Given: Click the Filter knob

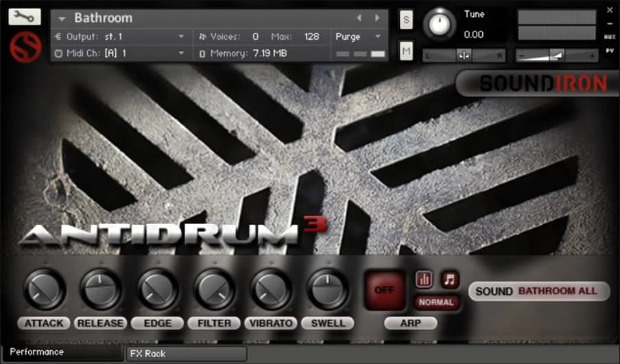Looking at the screenshot, I should [214, 289].
